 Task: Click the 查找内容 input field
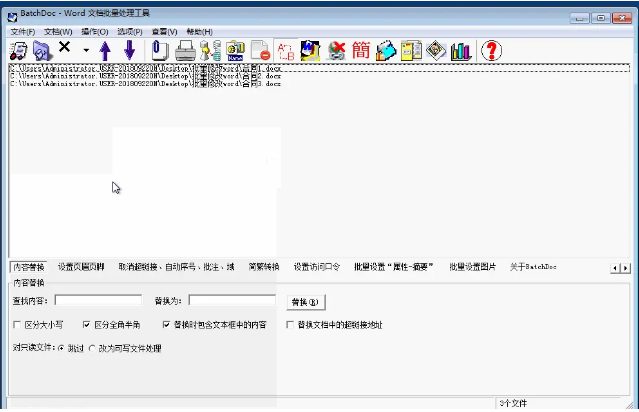pos(98,300)
